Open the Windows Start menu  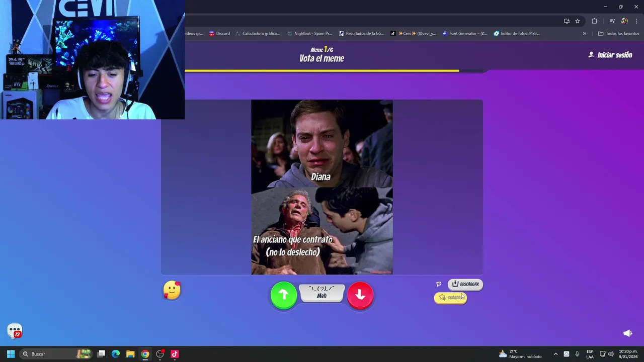(x=11, y=354)
